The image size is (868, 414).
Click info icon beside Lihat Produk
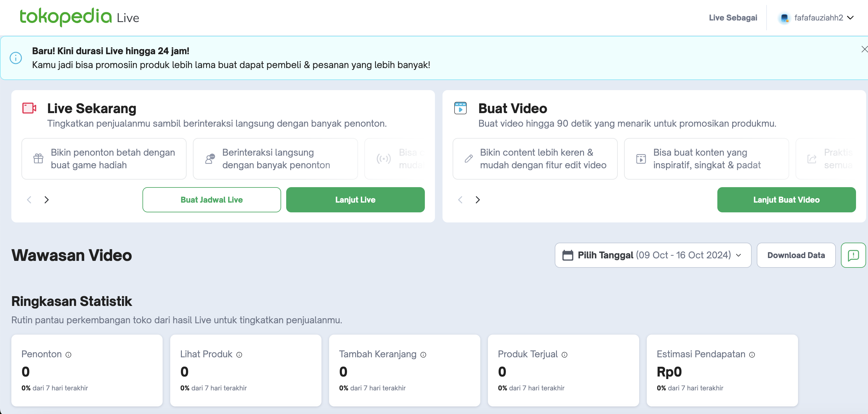(239, 354)
